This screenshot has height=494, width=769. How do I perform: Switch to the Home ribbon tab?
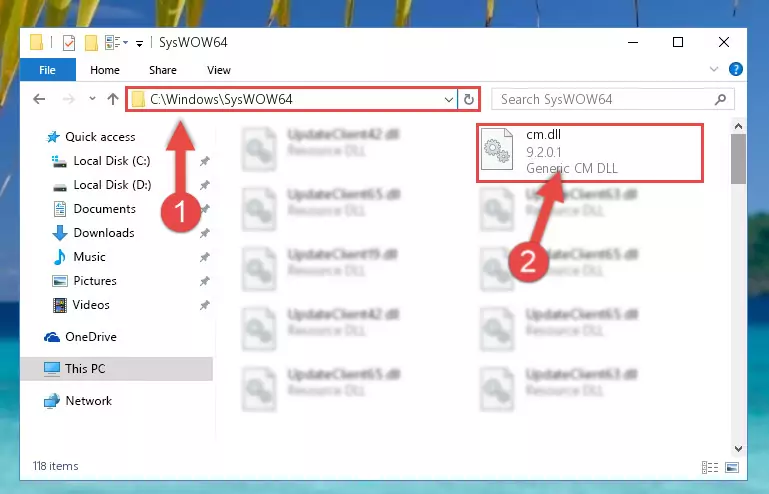(x=104, y=70)
